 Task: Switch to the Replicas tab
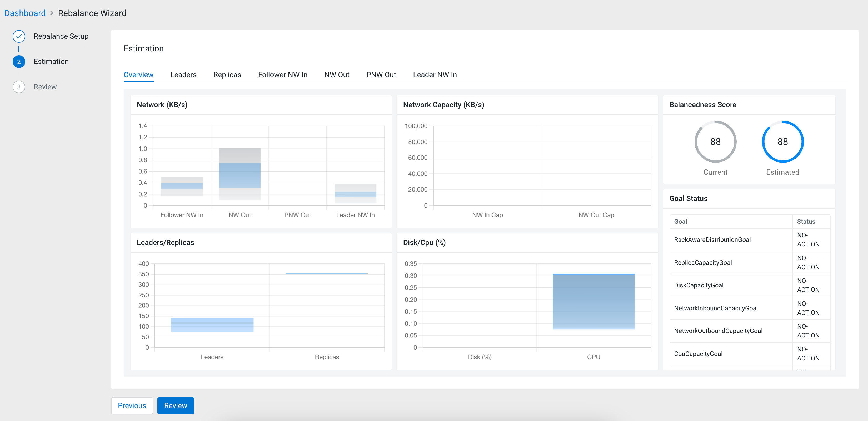(x=227, y=75)
